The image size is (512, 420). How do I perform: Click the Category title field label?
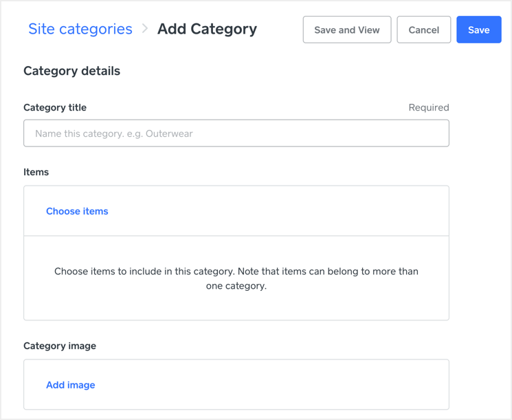(55, 107)
